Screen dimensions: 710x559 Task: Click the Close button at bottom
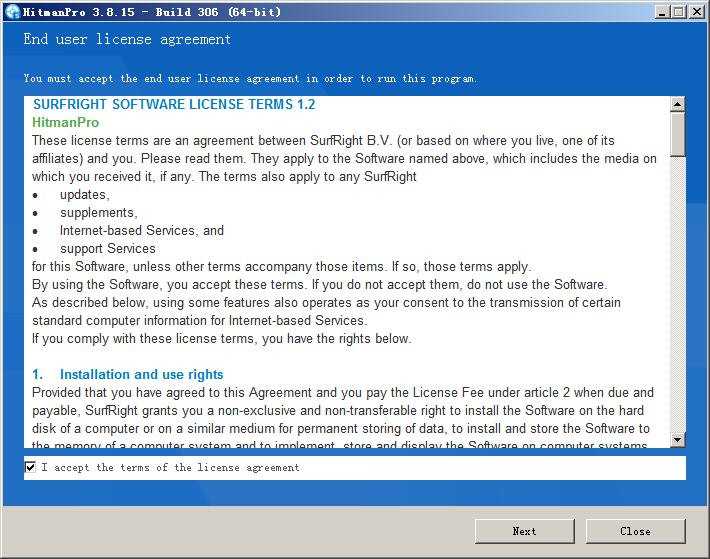coord(635,531)
